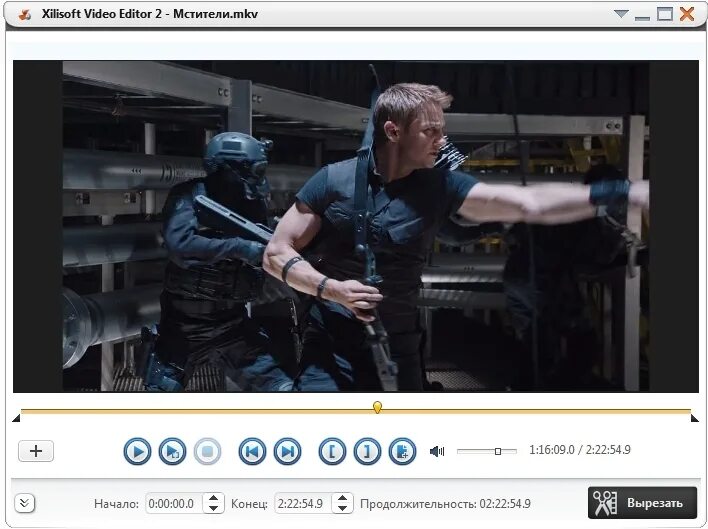Decrease Начало time with down arrow

coord(213,509)
